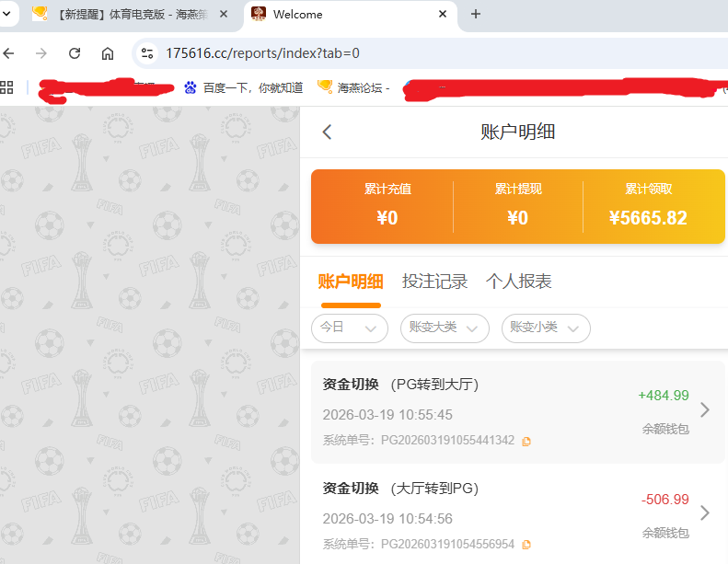The image size is (728, 564).
Task: Click the browser forward arrow
Action: 41,53
